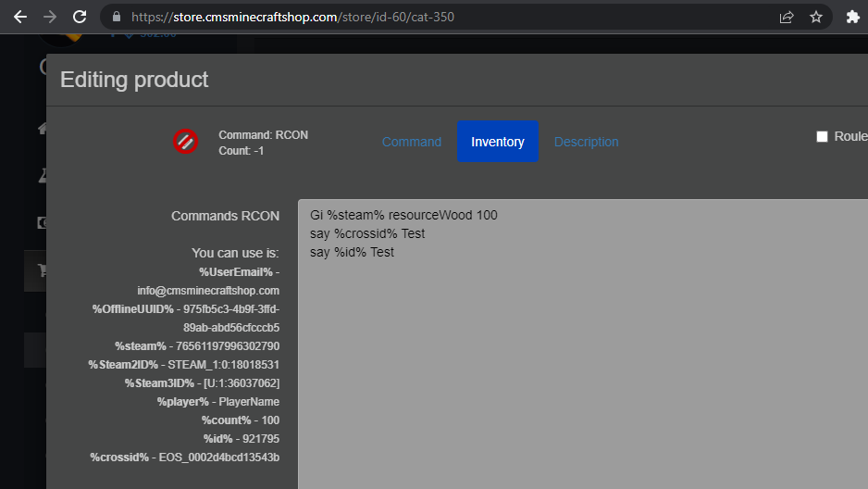Screen dimensions: 868x489
Task: Share this page from address bar
Action: [x=787, y=17]
